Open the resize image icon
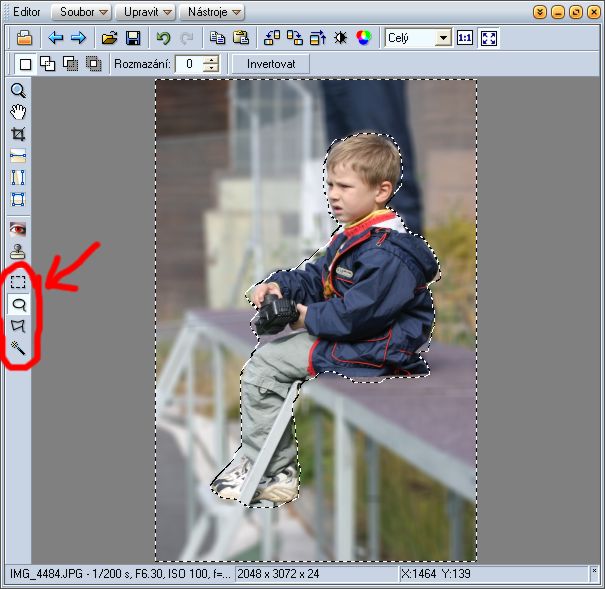This screenshot has height=589, width=605. coord(318,38)
